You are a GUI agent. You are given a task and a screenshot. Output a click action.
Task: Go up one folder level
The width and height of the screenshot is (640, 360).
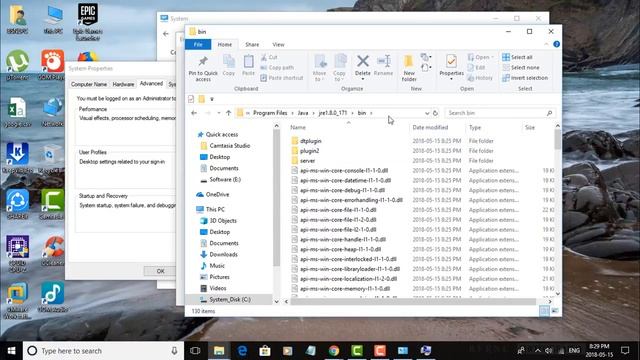point(228,113)
